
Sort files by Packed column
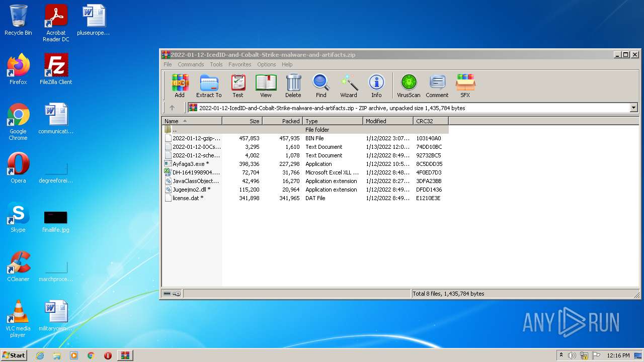[x=283, y=121]
